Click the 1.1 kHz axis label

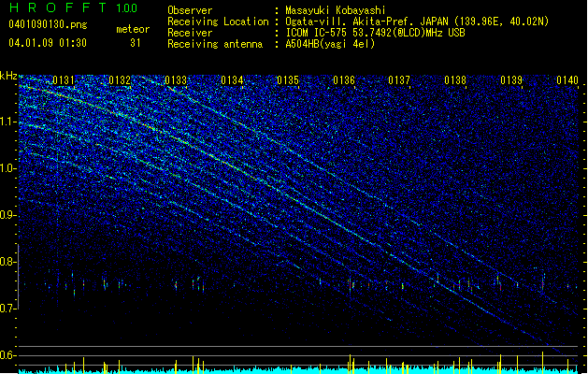click(x=8, y=122)
